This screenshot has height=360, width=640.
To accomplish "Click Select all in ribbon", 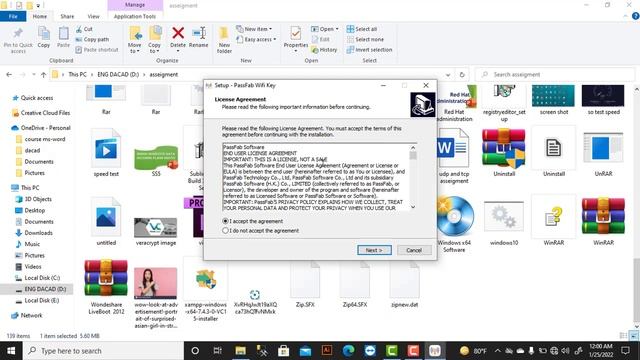I will tap(362, 29).
